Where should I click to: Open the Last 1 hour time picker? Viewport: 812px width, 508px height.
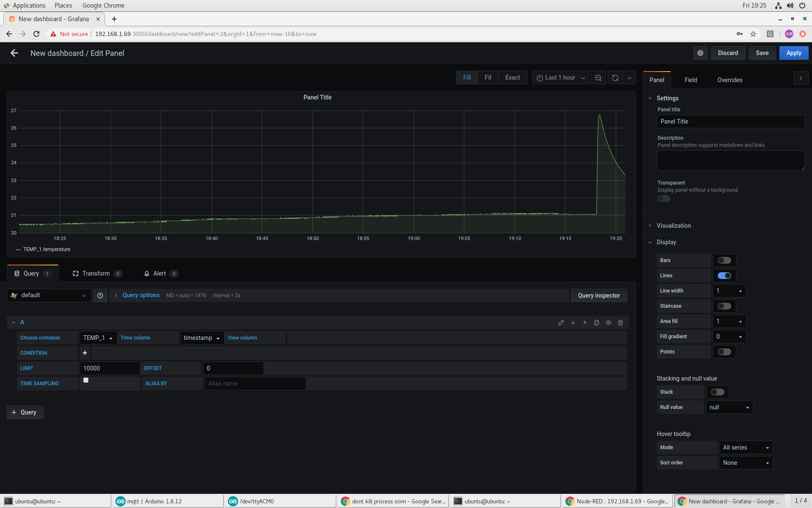coord(560,78)
